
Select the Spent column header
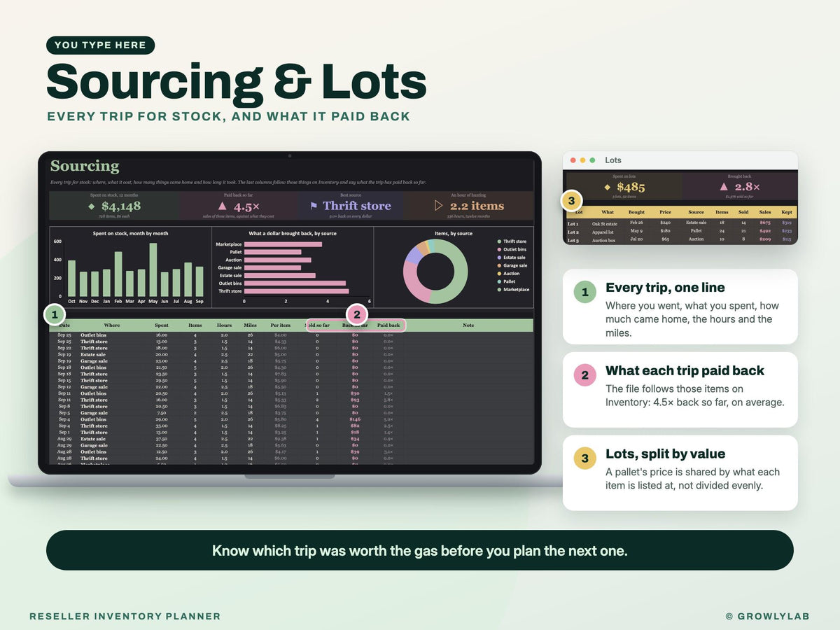tap(162, 325)
